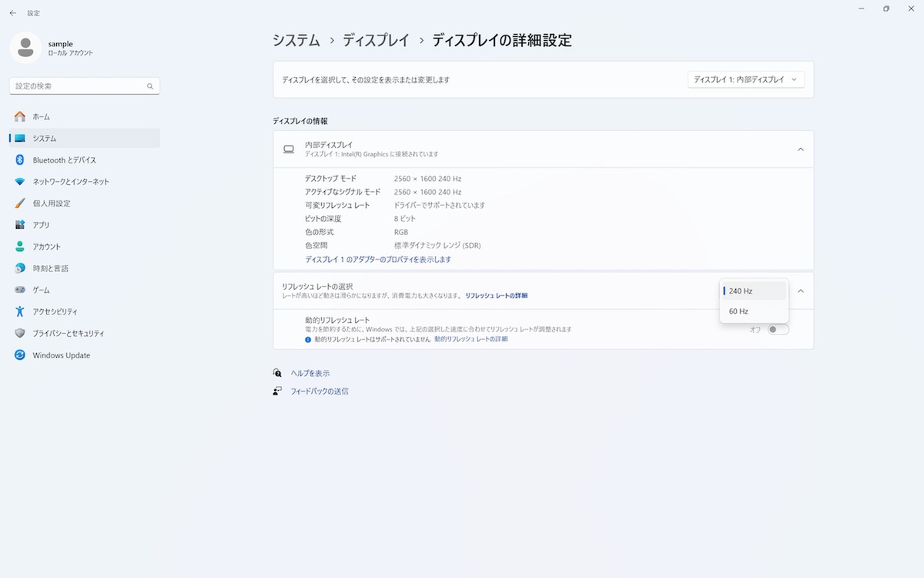Image resolution: width=924 pixels, height=578 pixels.
Task: Click the アクティブなシグナル モード row value
Action: (x=427, y=192)
